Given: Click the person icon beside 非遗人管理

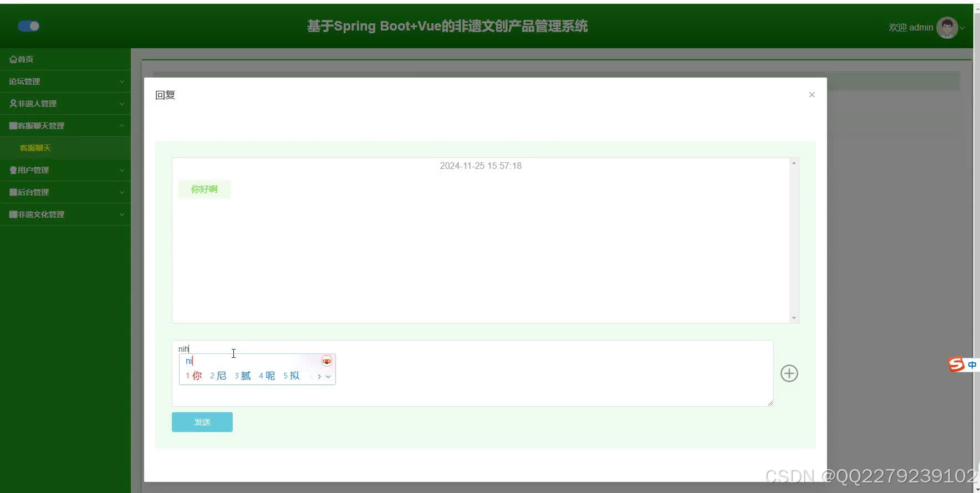Looking at the screenshot, I should (13, 104).
